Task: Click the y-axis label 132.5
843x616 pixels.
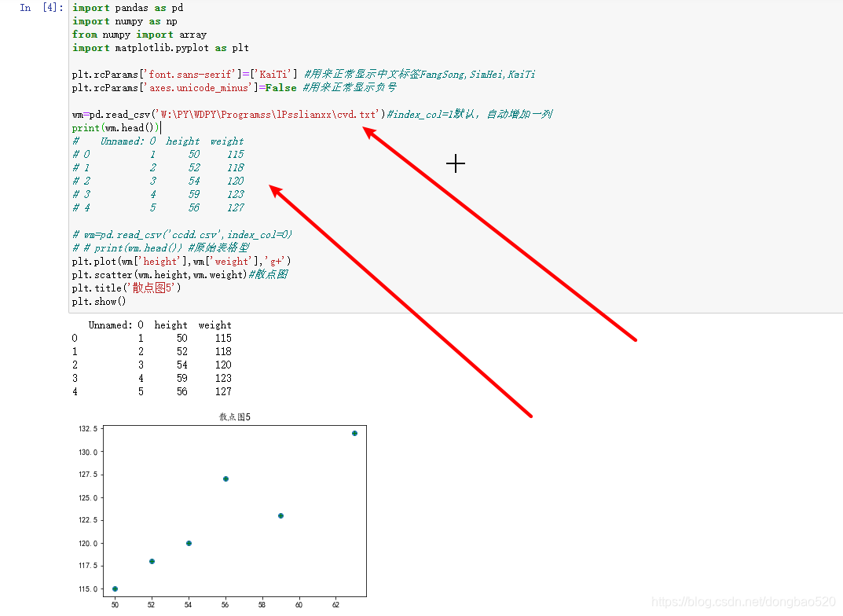Action: [x=88, y=429]
